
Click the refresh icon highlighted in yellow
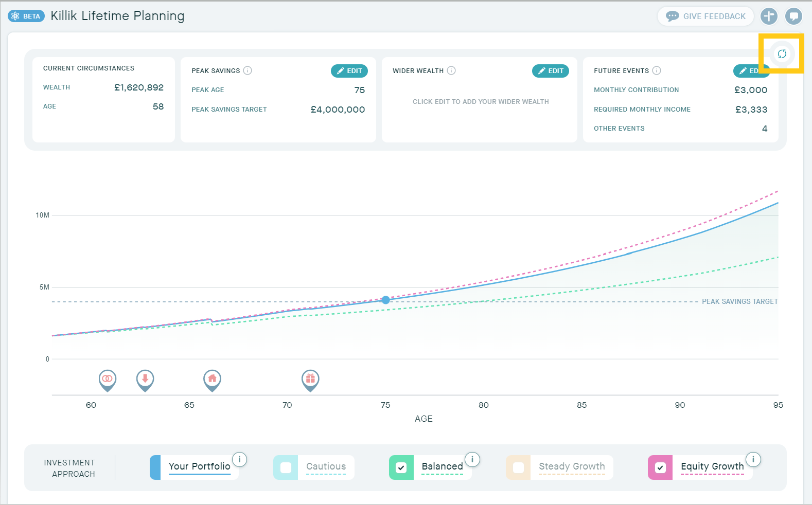point(782,54)
